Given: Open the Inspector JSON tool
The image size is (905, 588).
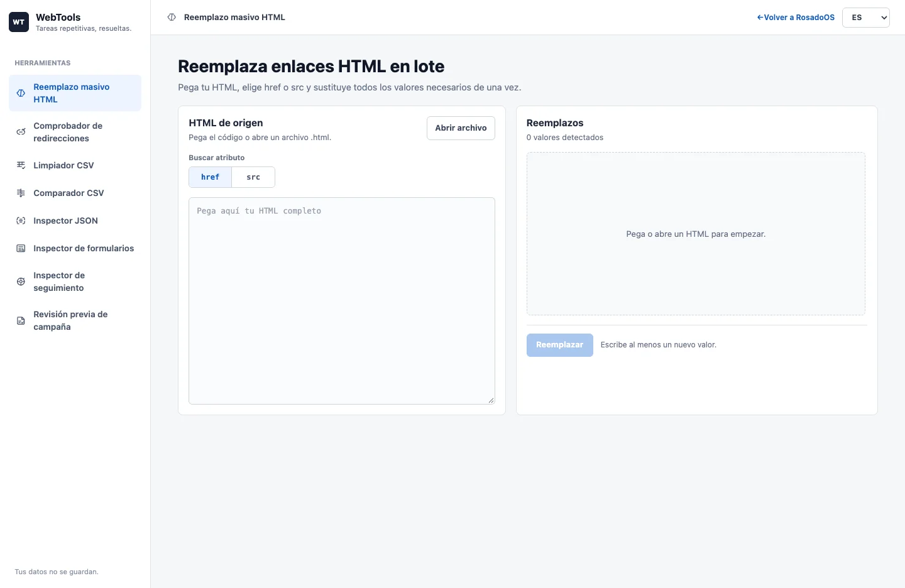Looking at the screenshot, I should click(x=75, y=220).
